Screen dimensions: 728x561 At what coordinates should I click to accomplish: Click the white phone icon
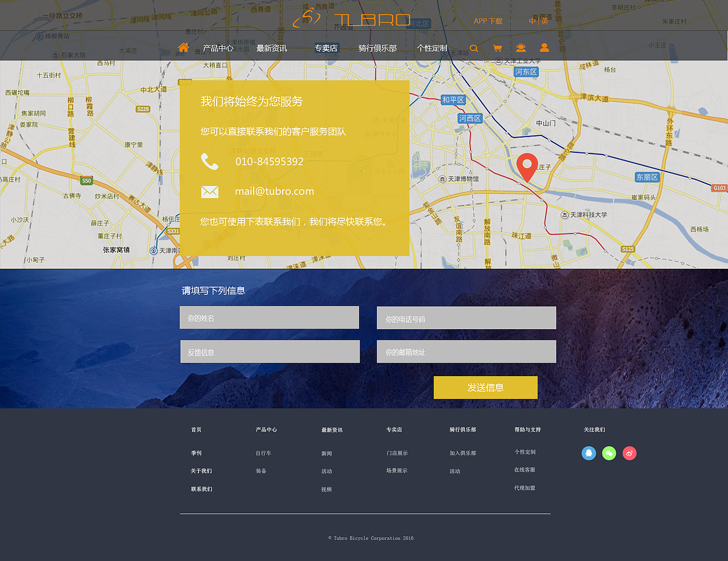point(210,162)
